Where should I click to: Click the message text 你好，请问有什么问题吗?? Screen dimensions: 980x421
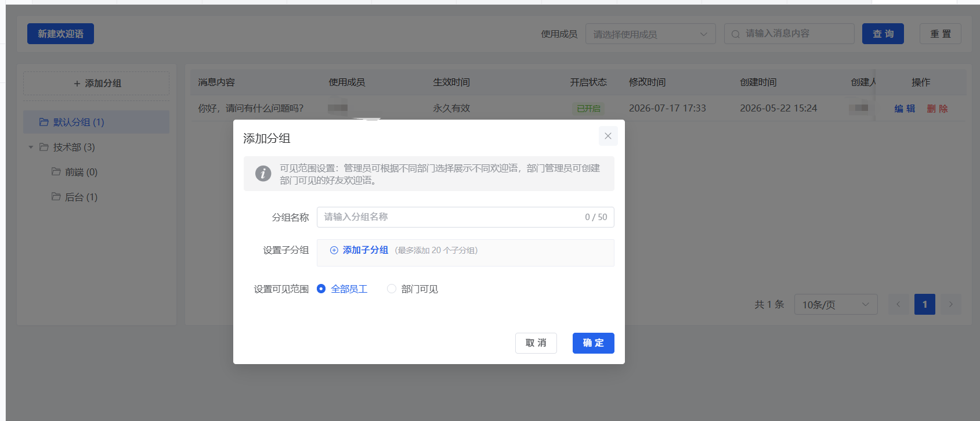(251, 108)
